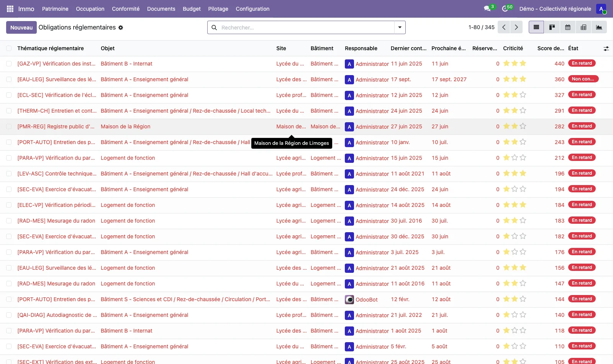
Task: Open the Pilotage menu
Action: pyautogui.click(x=218, y=9)
